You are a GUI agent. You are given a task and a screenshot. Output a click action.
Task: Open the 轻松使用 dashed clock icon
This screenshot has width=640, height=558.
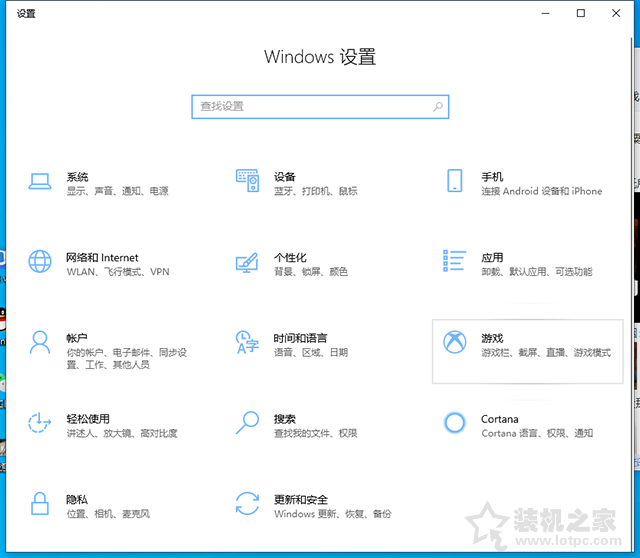[40, 422]
